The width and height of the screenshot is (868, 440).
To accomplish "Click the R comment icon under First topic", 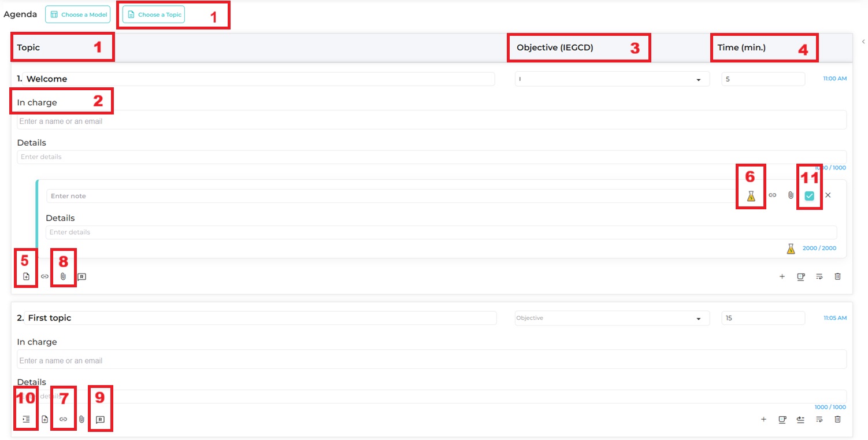I will tap(100, 419).
